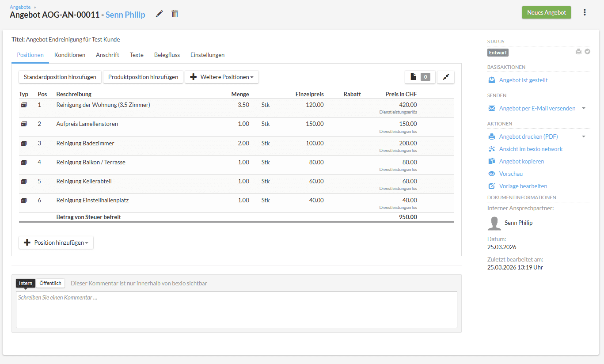The height and width of the screenshot is (364, 604).
Task: Open the Weitere Positionen dropdown
Action: tap(222, 77)
